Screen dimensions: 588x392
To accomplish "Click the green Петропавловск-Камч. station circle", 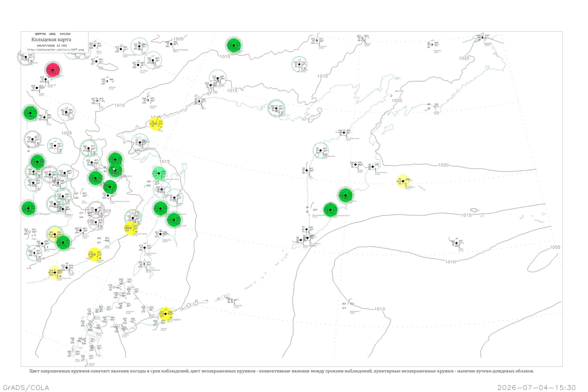I will click(x=330, y=210).
